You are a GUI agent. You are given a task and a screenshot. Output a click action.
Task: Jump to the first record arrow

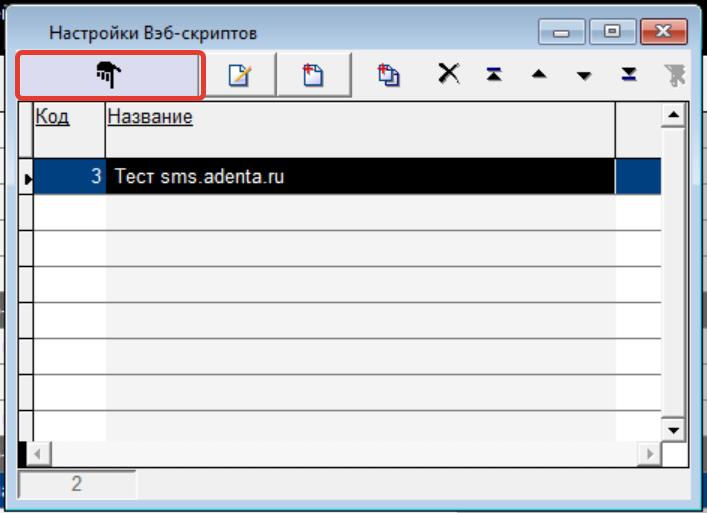coord(494,74)
